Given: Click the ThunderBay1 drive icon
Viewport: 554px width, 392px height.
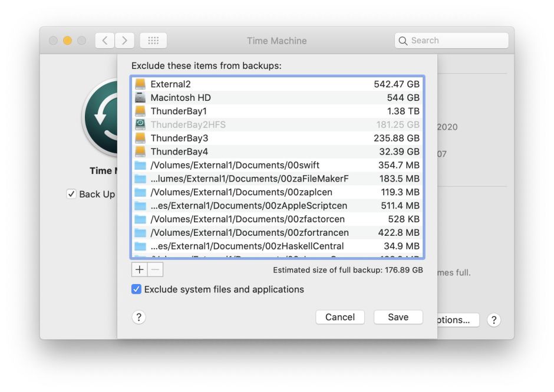Looking at the screenshot, I should pos(140,111).
